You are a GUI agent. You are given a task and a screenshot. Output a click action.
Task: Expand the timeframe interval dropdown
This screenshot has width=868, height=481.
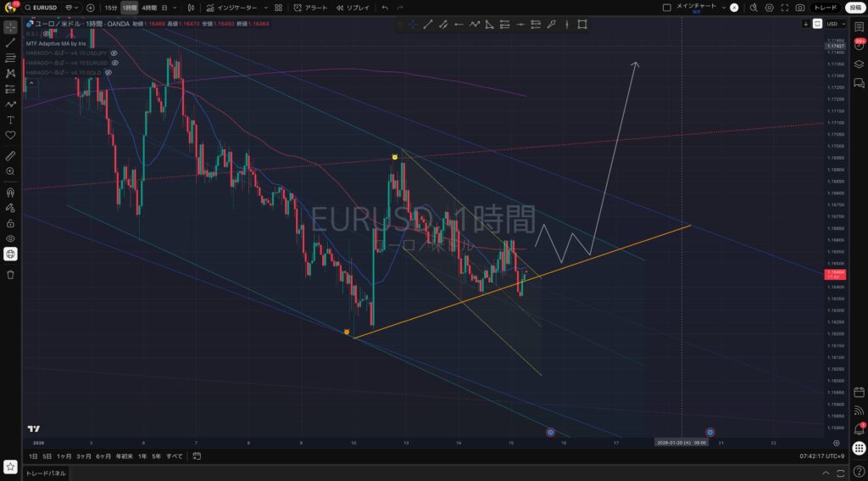coord(175,8)
